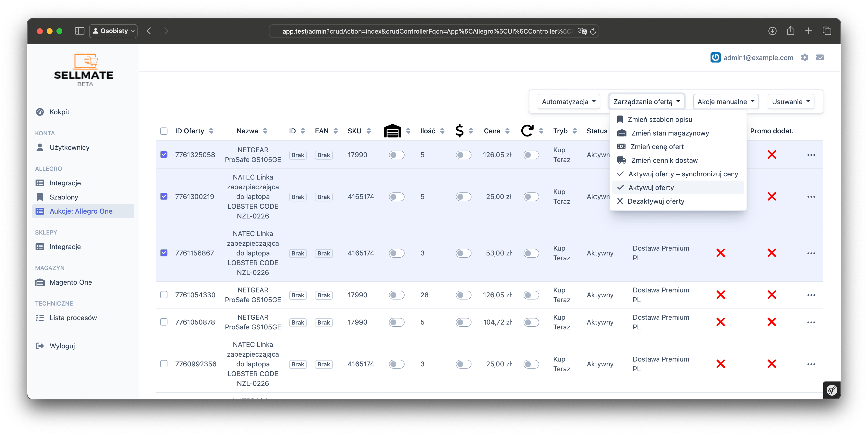Uncheck the row 7761325058 checkbox
This screenshot has height=435, width=868.
click(x=164, y=154)
